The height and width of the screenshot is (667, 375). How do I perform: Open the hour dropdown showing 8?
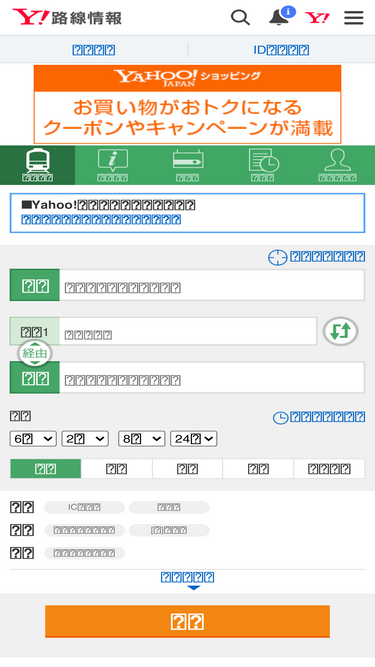click(x=142, y=439)
